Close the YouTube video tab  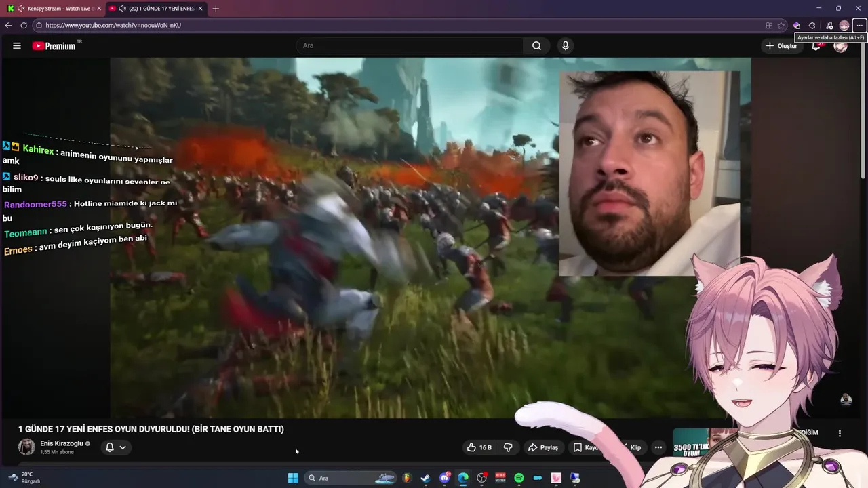[x=201, y=9]
